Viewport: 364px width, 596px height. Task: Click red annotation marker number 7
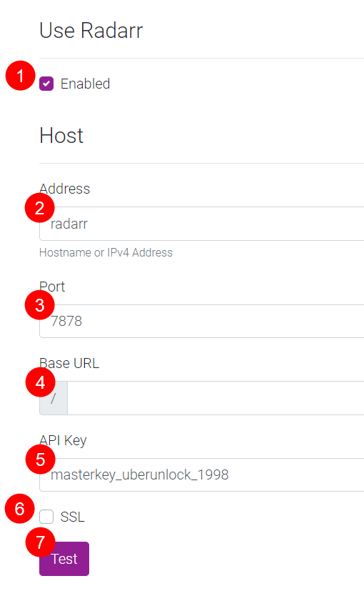pyautogui.click(x=40, y=542)
